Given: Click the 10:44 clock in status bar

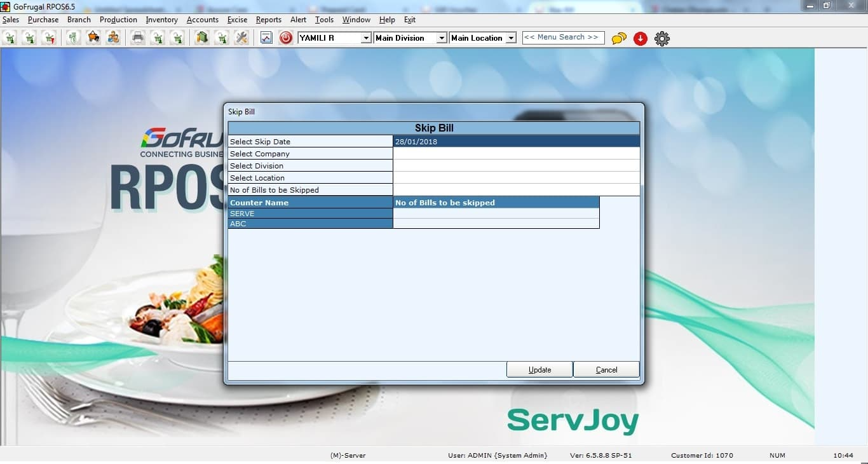Looking at the screenshot, I should click(x=843, y=455).
